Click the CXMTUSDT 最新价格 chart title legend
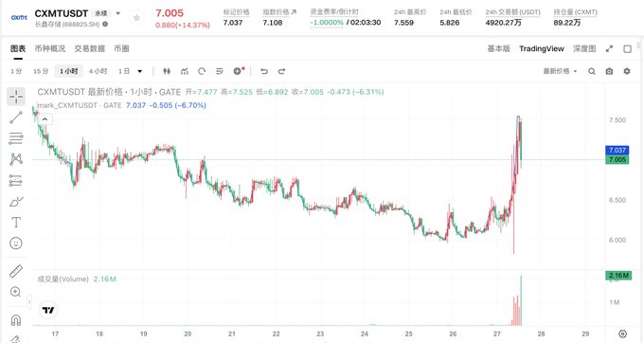This screenshot has height=343, width=644. [x=109, y=92]
